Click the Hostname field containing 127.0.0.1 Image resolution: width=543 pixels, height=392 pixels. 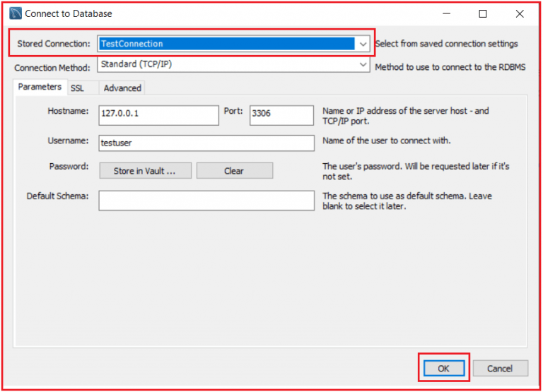158,115
